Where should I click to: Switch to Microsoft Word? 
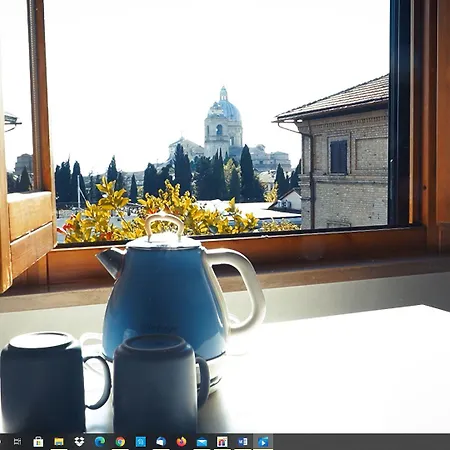coord(242,442)
